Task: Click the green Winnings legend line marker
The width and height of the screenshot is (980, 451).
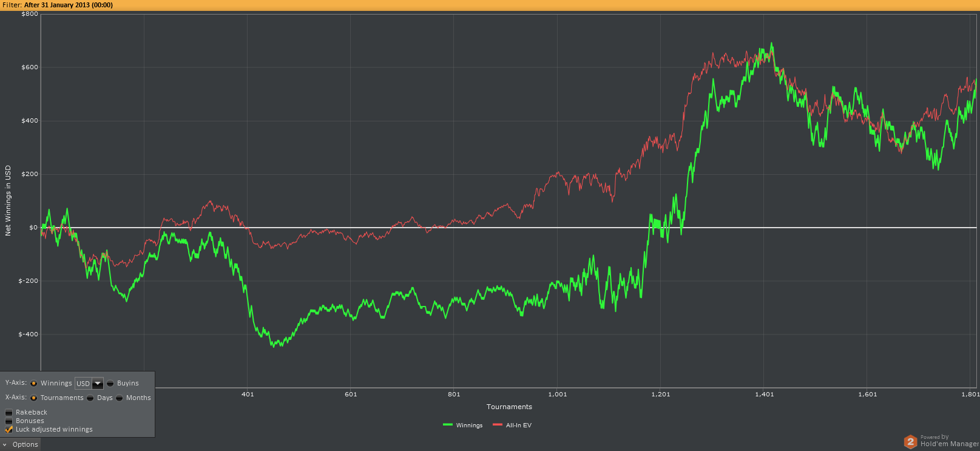Action: (448, 425)
